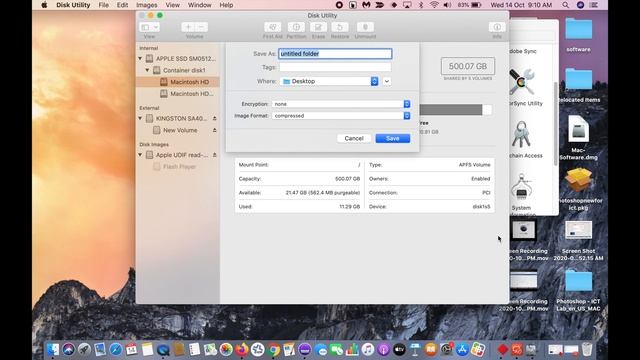Launch Google Chrome from the Dock
The height and width of the screenshot is (360, 640).
tap(274, 349)
